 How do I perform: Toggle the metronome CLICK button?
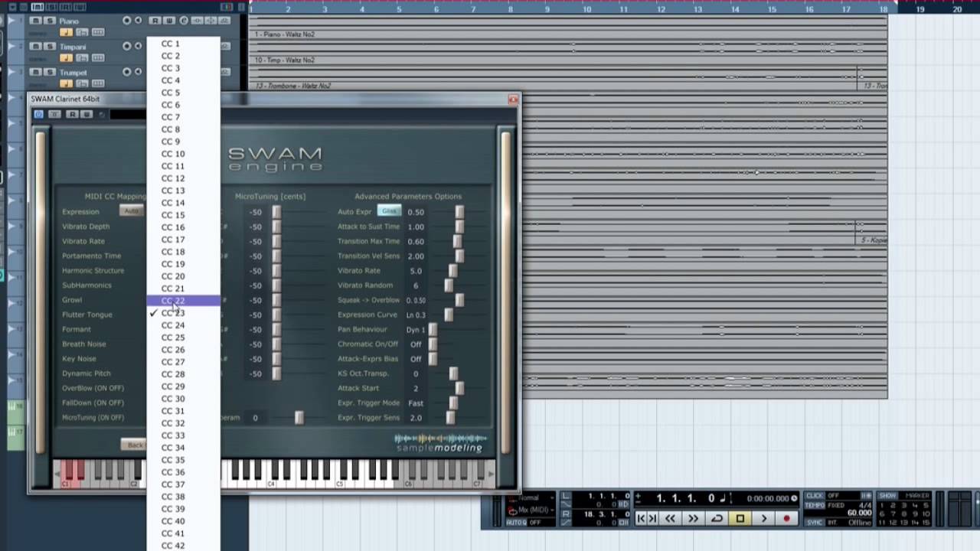[x=815, y=496]
